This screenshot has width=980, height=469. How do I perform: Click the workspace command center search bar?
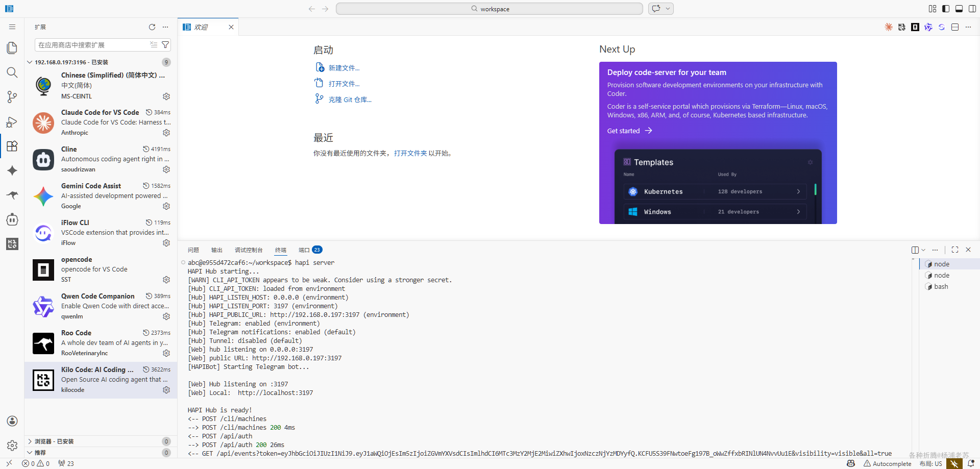coord(489,9)
